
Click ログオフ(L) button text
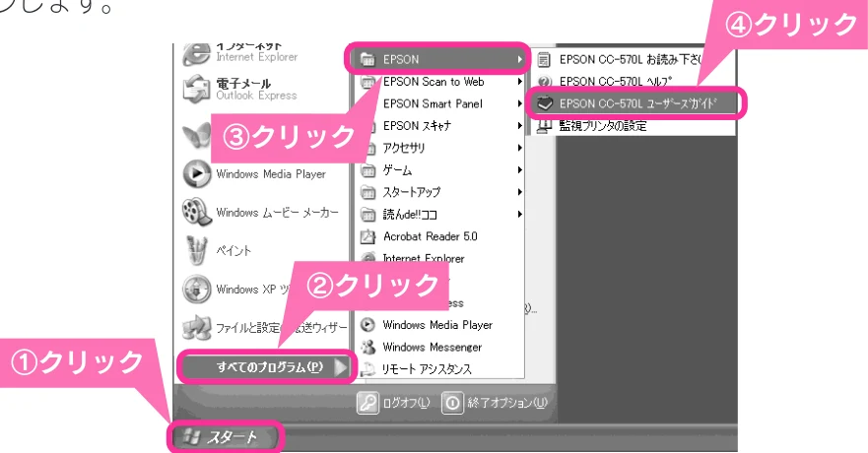(x=406, y=403)
